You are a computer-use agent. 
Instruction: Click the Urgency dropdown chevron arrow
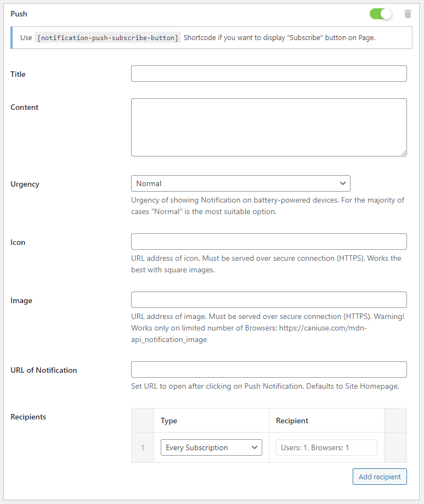coord(343,183)
